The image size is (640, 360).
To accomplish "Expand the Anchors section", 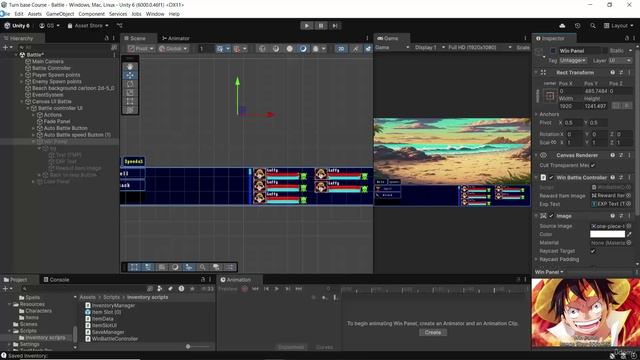I will 536,114.
